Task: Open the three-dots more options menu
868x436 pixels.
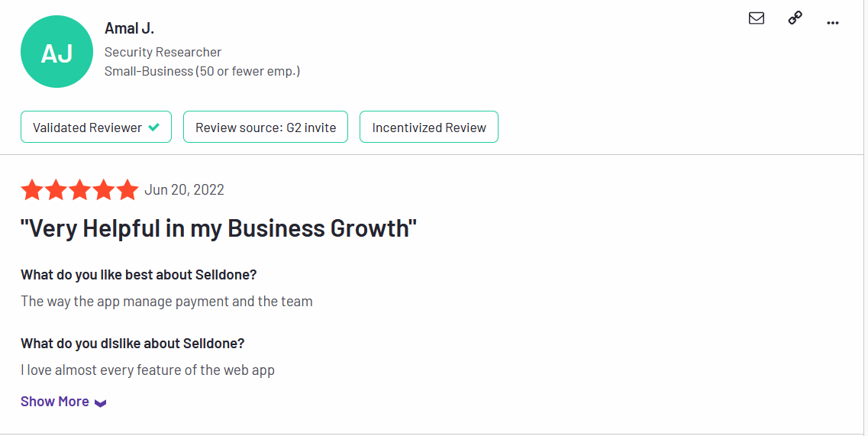Action: (833, 23)
